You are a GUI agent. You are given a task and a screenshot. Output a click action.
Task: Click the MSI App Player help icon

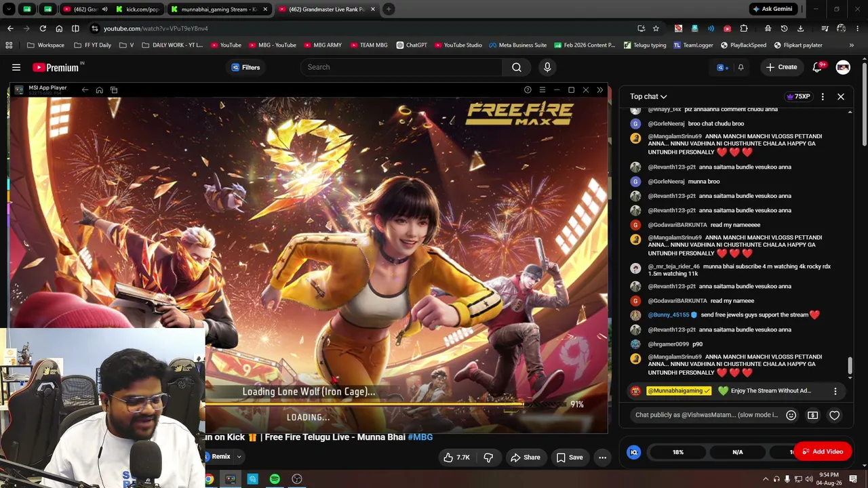tap(528, 89)
